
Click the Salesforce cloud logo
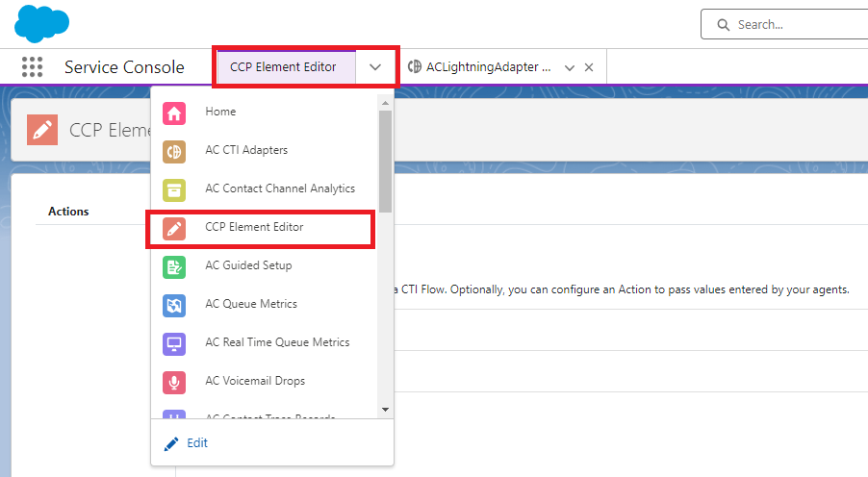42,24
